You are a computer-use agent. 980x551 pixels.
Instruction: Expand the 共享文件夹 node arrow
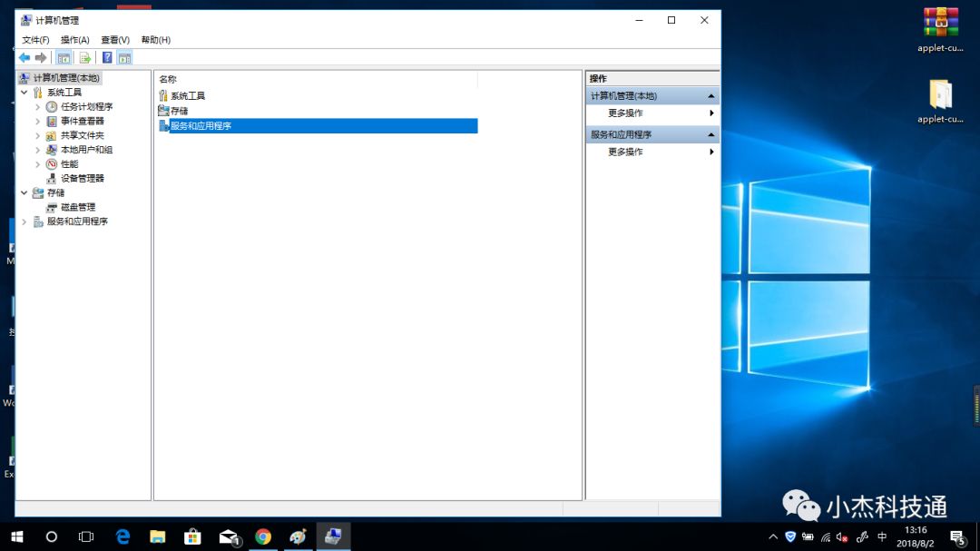tap(37, 135)
